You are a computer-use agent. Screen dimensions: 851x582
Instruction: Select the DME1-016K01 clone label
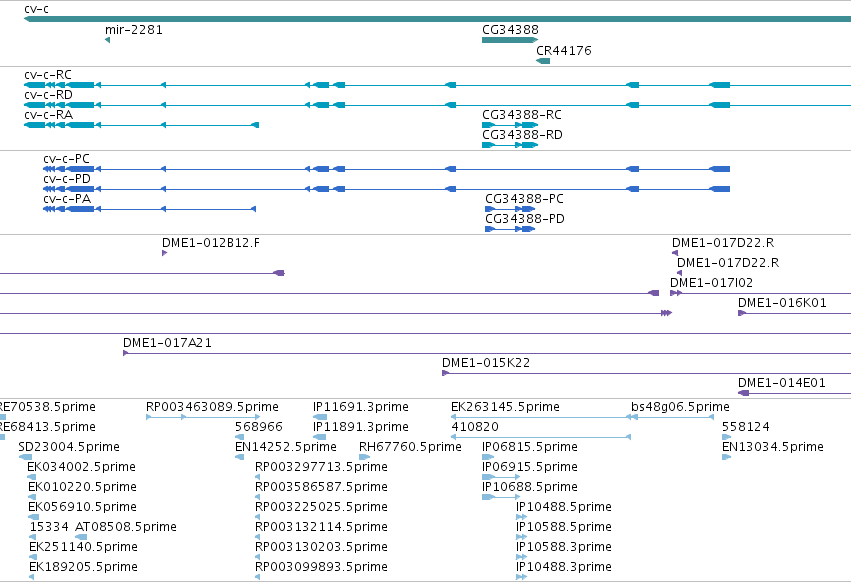[x=782, y=302]
